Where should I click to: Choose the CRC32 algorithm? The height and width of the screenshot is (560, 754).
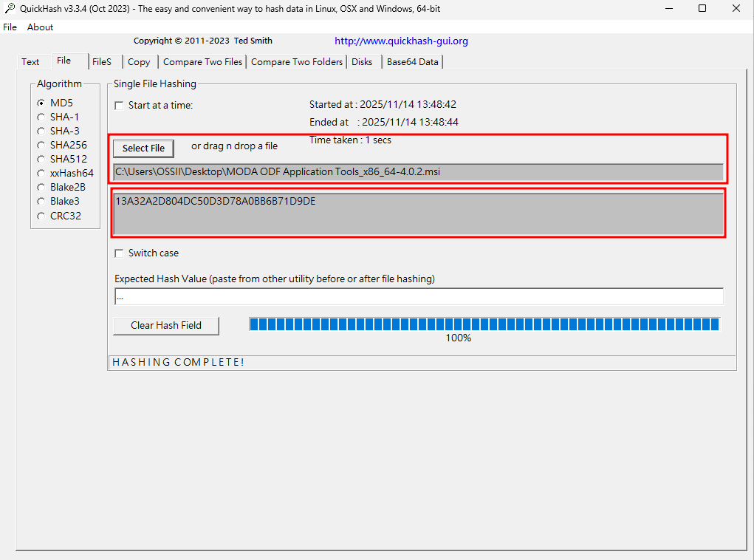(41, 216)
